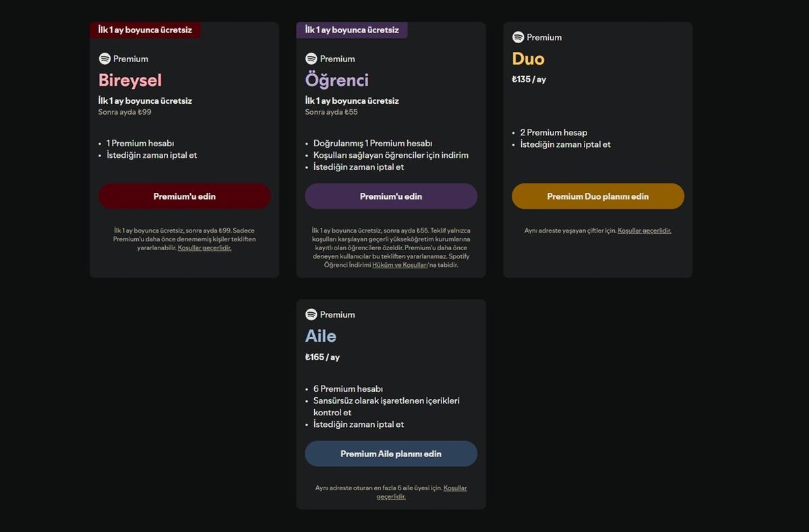Click the Spotify logo in Bireysel card
809x532 pixels.
(104, 59)
